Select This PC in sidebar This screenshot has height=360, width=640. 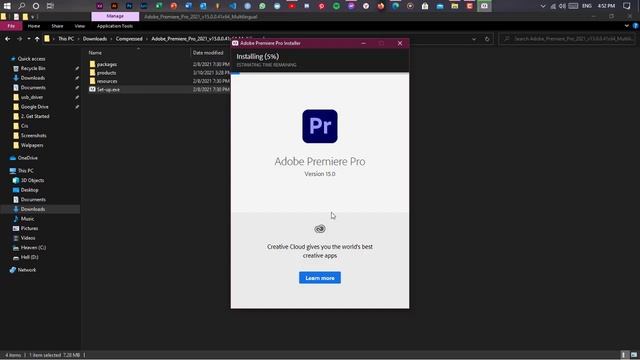coord(25,171)
